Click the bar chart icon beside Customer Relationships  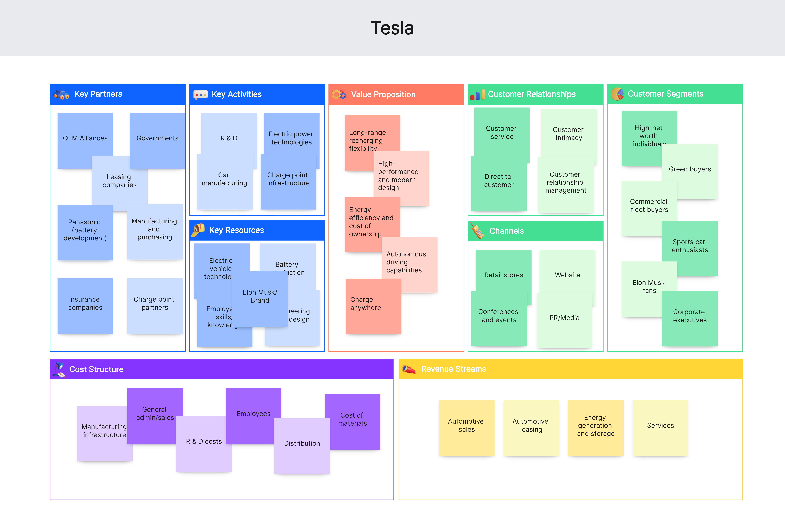(478, 95)
